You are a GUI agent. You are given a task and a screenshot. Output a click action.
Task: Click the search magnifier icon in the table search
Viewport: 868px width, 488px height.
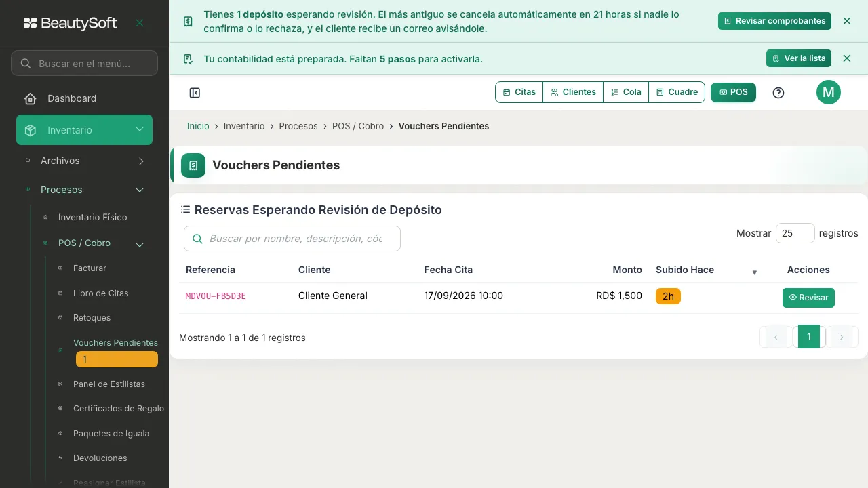pyautogui.click(x=198, y=239)
